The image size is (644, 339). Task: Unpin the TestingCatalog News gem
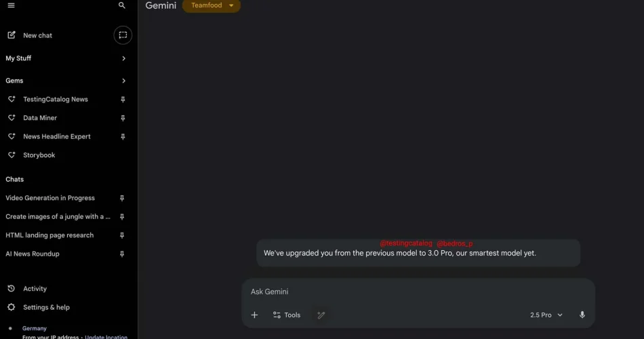click(x=123, y=100)
